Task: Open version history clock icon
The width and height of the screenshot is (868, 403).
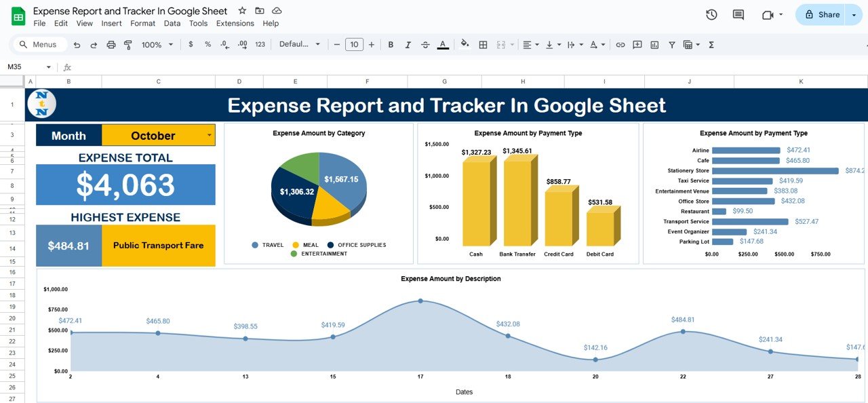Action: tap(711, 15)
